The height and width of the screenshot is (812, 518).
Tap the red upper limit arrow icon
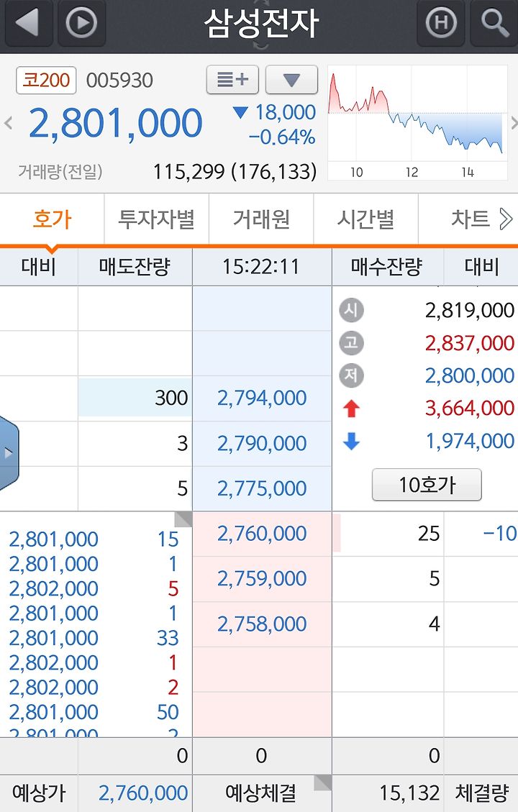[x=351, y=409]
